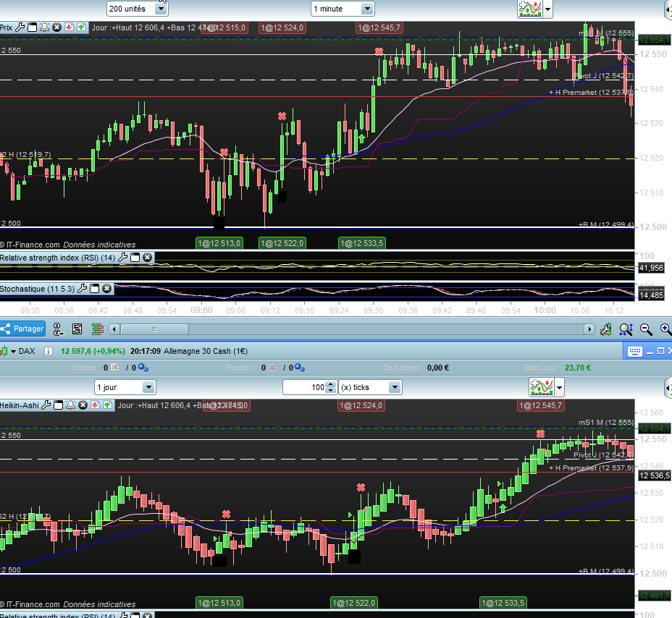Open the alert bell in Prix panel
672x618 pixels.
[45, 27]
